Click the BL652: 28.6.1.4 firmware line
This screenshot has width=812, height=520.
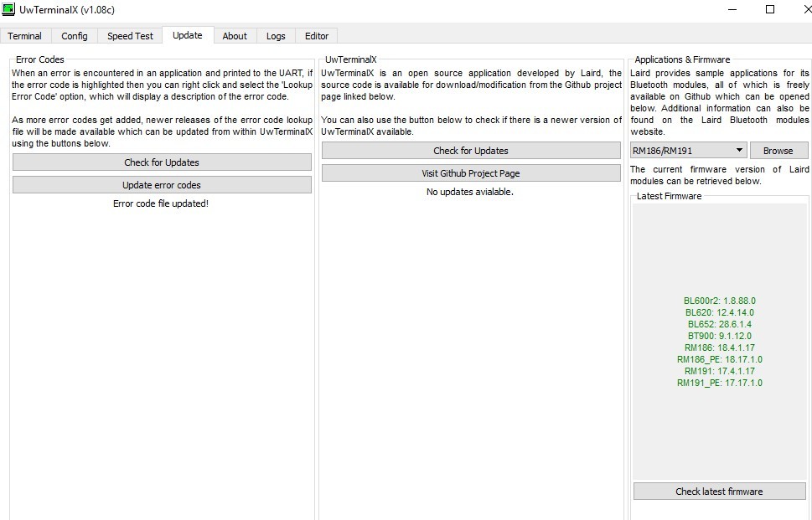point(719,324)
